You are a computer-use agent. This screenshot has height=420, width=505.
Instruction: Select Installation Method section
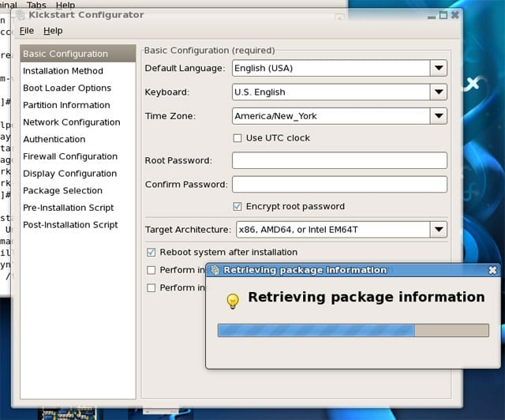tap(78, 70)
